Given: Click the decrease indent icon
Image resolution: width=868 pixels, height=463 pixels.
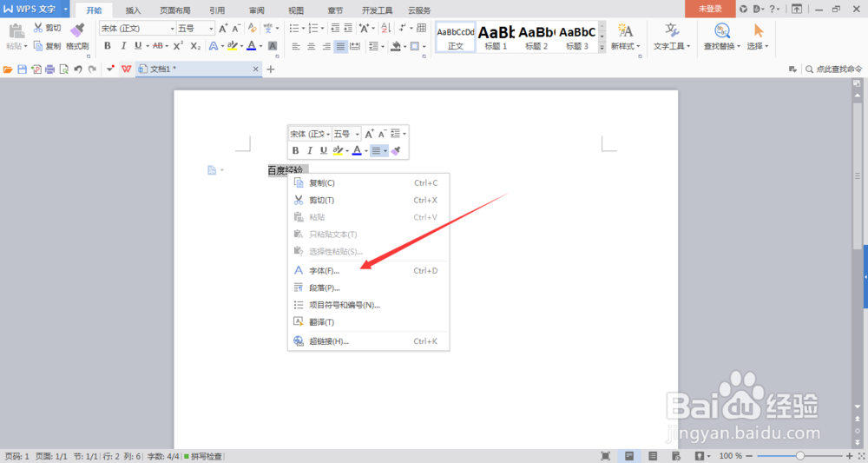Looking at the screenshot, I should tap(335, 29).
